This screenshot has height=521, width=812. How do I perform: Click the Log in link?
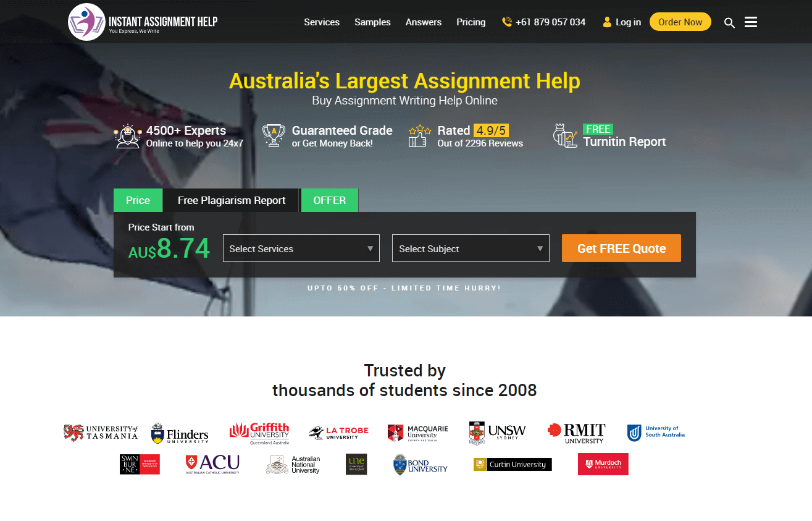628,22
